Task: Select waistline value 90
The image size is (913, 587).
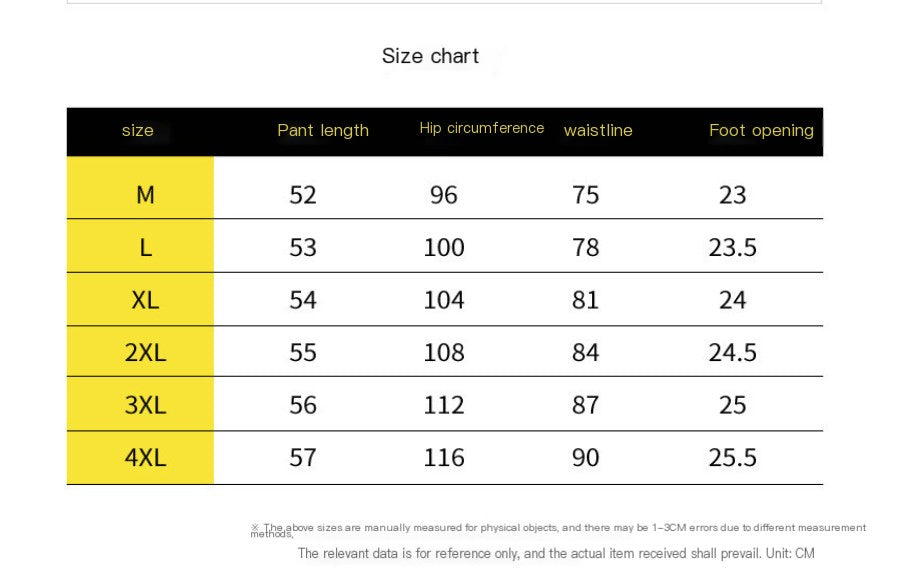Action: (585, 458)
